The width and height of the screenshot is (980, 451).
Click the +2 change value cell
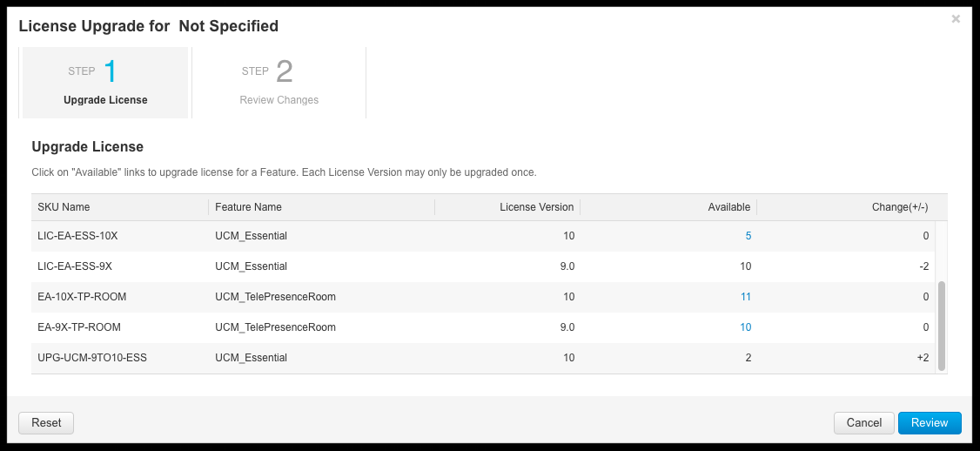923,358
